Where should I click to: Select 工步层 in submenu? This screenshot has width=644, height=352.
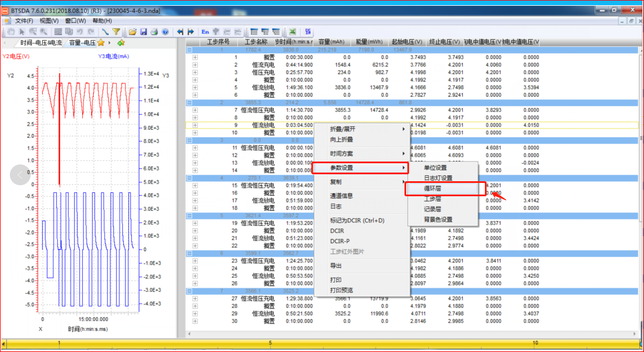tap(443, 199)
